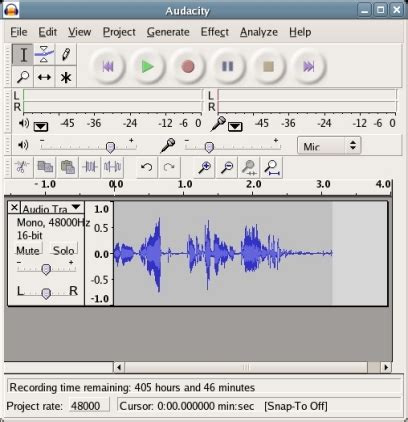The height and width of the screenshot is (422, 408).
Task: Copy selection using the Copy icon
Action: (45, 167)
